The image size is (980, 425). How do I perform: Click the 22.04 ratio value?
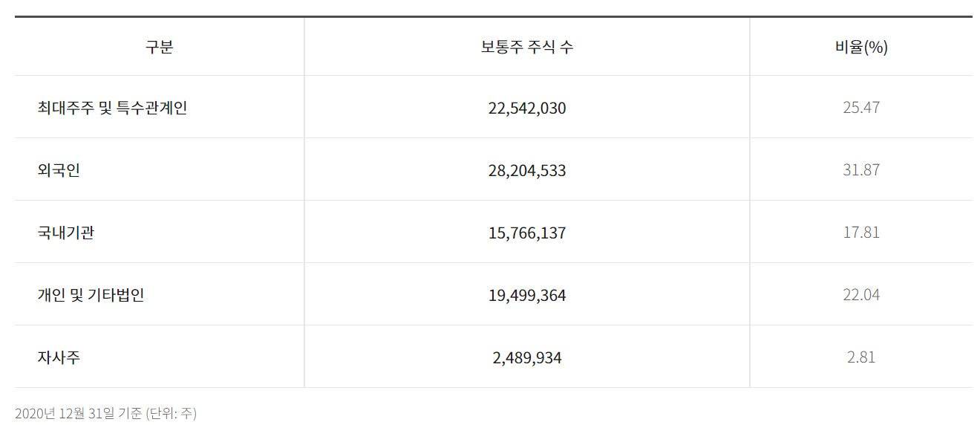click(x=861, y=295)
